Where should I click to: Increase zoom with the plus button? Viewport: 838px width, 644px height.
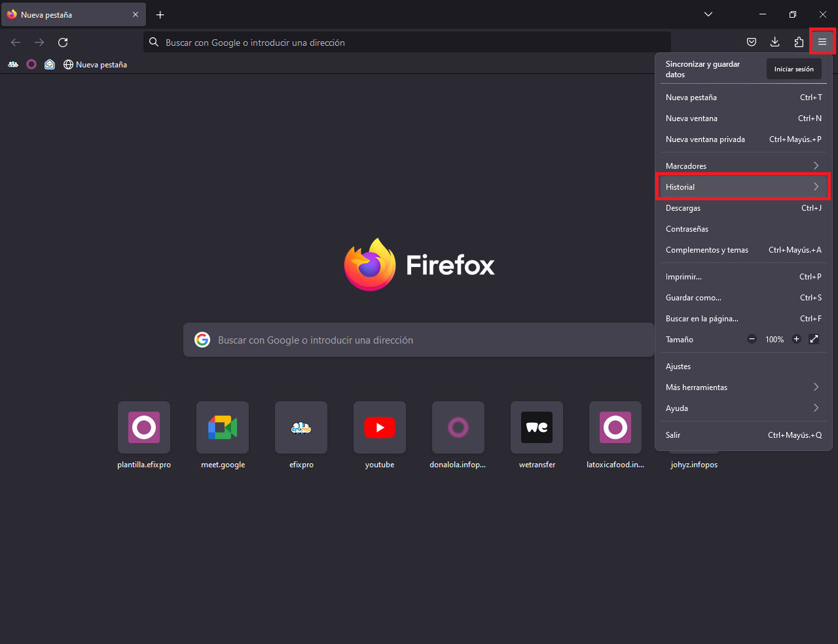coord(796,339)
